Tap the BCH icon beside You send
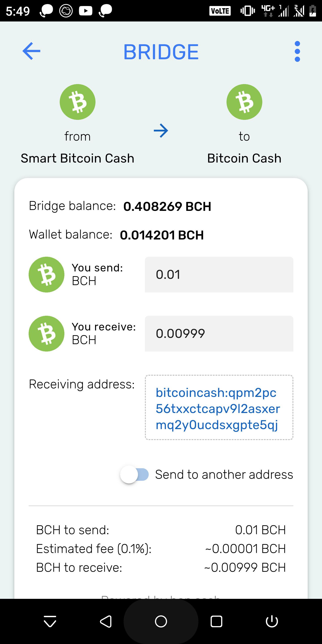322x644 pixels. click(47, 275)
